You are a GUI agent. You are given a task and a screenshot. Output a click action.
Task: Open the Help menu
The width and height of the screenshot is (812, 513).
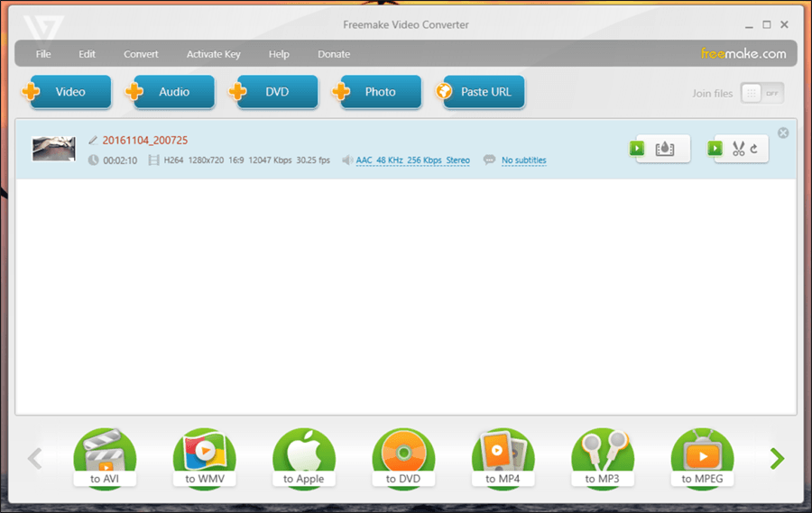(x=279, y=54)
